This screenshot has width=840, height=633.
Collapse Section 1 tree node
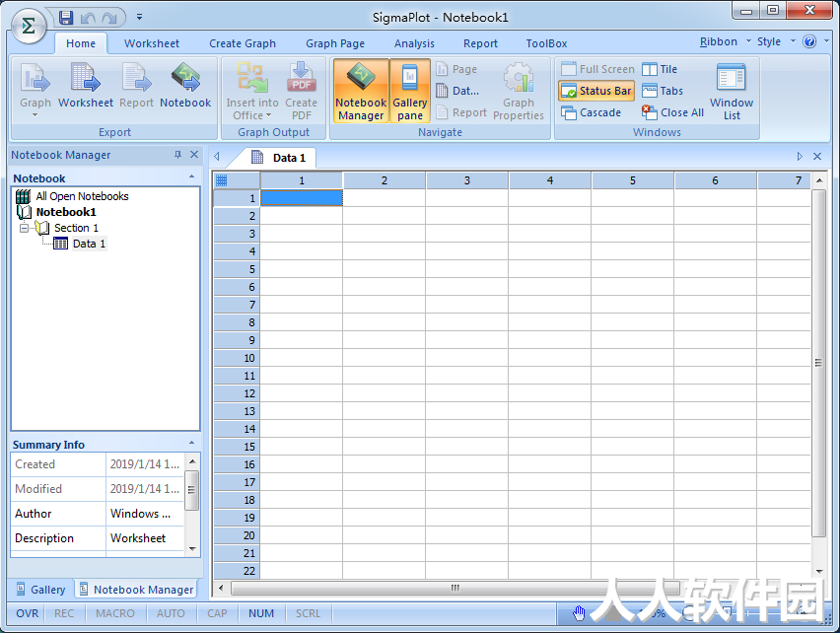[x=24, y=228]
